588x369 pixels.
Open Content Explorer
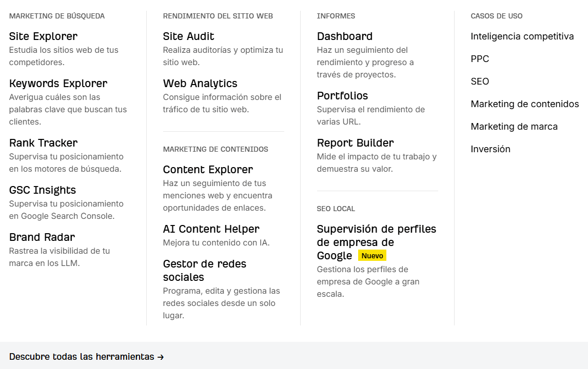pyautogui.click(x=207, y=170)
